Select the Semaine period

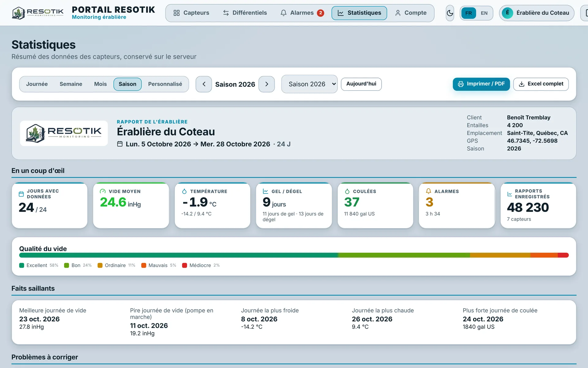(71, 84)
